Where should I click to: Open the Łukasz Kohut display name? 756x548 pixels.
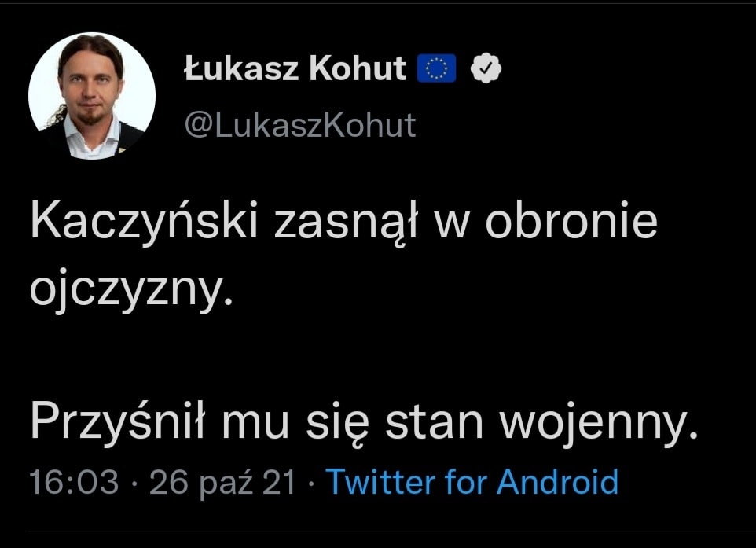click(x=294, y=70)
